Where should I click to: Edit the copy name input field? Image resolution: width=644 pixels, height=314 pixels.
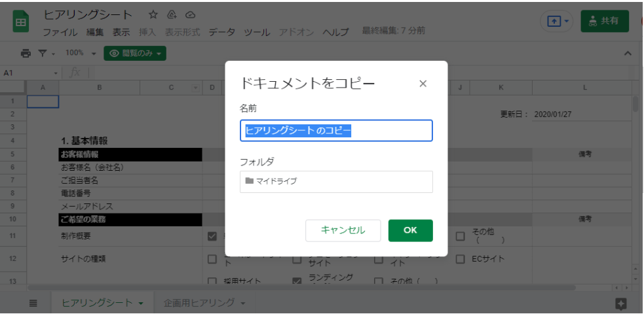click(x=336, y=131)
